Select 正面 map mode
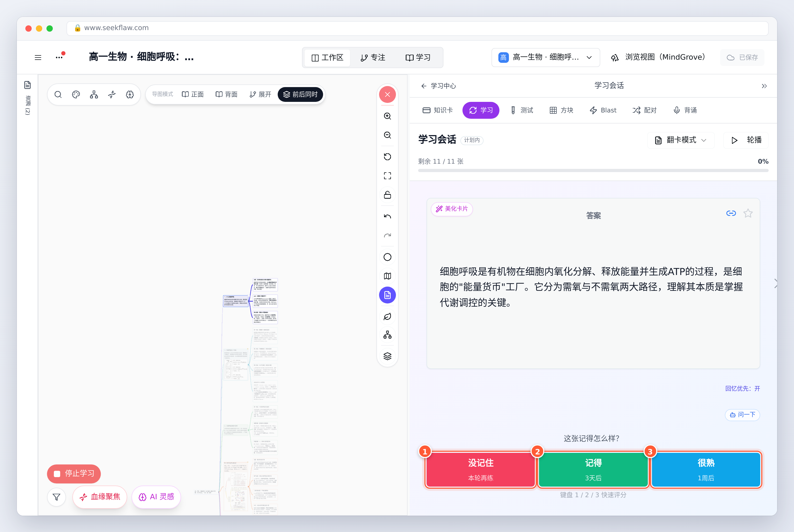The height and width of the screenshot is (532, 794). (193, 94)
